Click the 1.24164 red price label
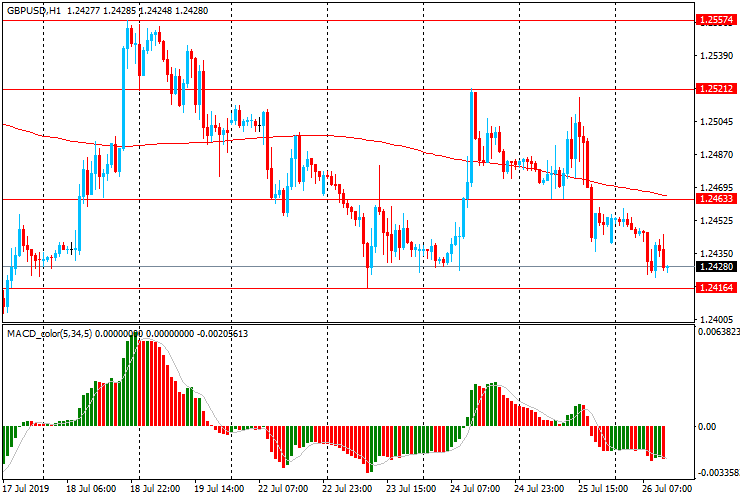Viewport: 740px width, 500px height. pyautogui.click(x=716, y=288)
